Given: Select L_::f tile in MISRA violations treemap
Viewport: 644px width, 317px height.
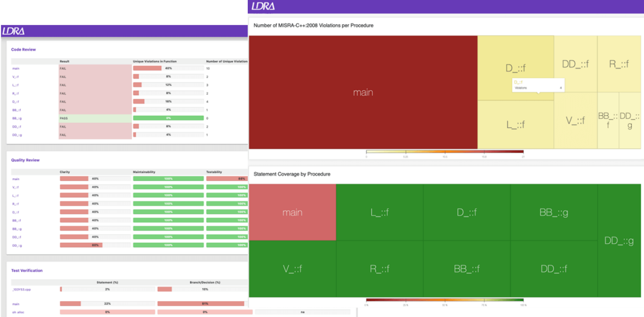Looking at the screenshot, I should (x=515, y=125).
